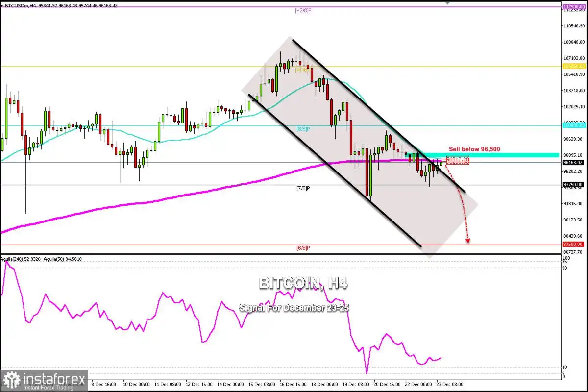The height and width of the screenshot is (392, 588).
Task: Click the 108848.20 price scale value
Action: click(x=574, y=42)
